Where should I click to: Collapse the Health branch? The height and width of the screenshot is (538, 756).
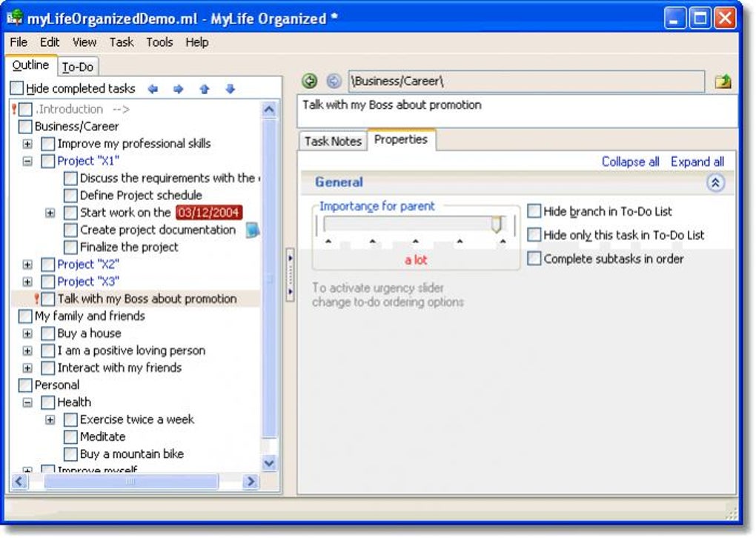[x=27, y=402]
